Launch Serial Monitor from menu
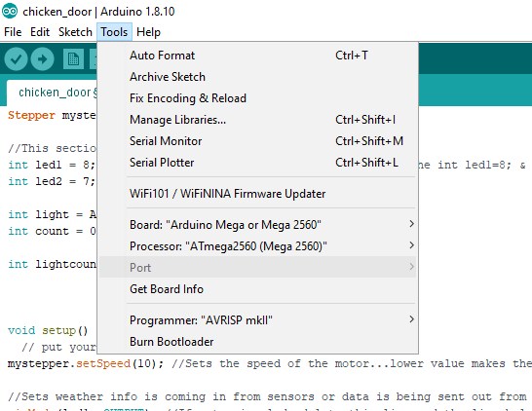 pos(257,140)
